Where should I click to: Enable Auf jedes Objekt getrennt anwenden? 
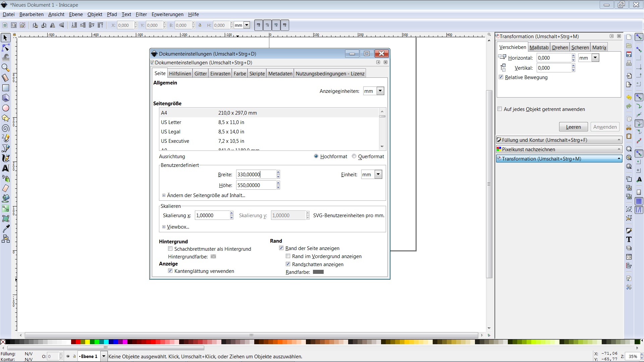500,109
